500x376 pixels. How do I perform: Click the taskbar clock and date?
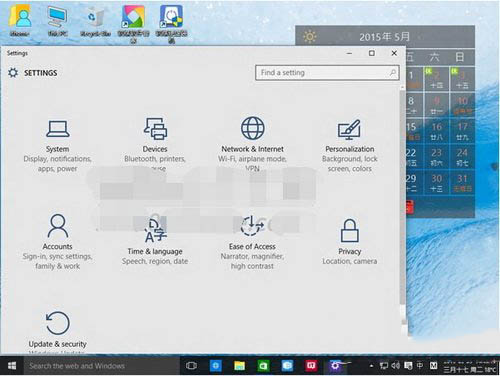469,366
